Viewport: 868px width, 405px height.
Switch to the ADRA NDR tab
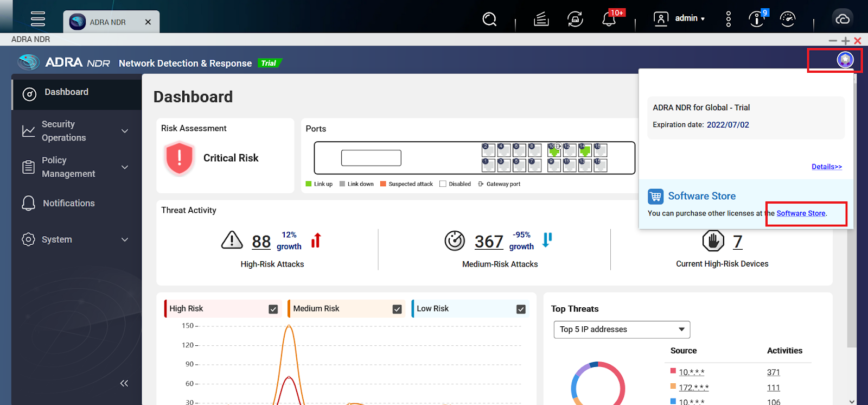pos(107,22)
